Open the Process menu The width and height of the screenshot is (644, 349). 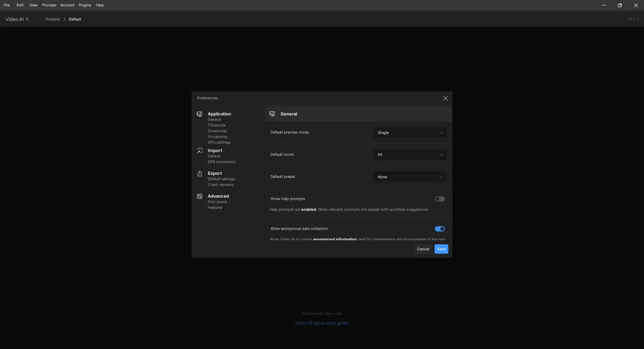click(x=49, y=5)
